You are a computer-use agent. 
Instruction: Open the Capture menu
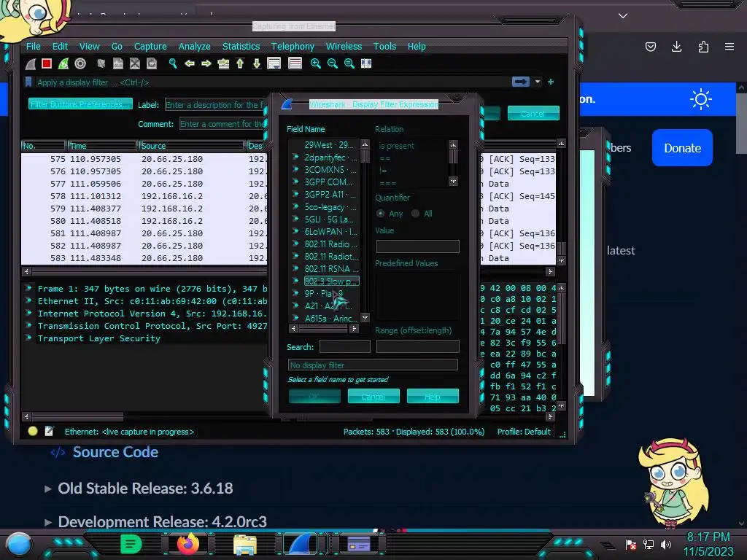click(x=150, y=46)
